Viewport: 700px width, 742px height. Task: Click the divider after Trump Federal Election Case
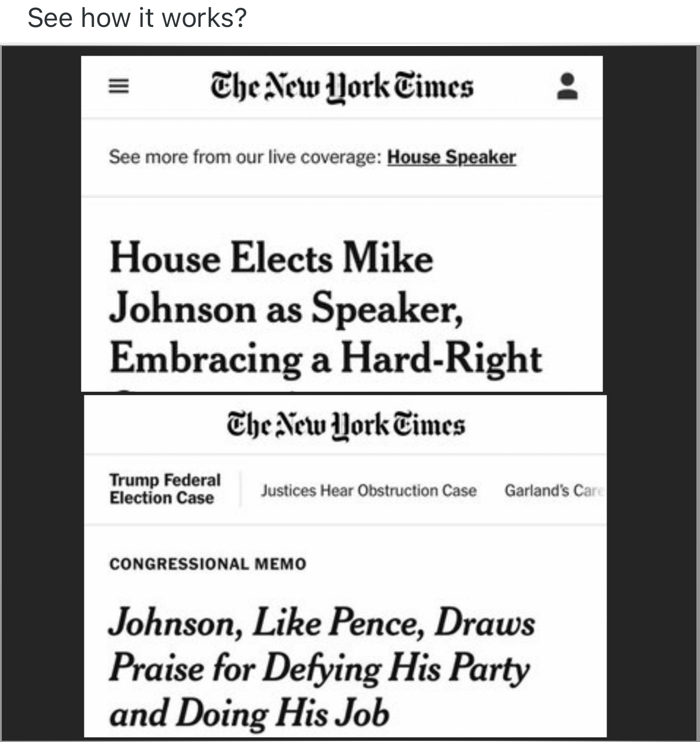pyautogui.click(x=241, y=489)
